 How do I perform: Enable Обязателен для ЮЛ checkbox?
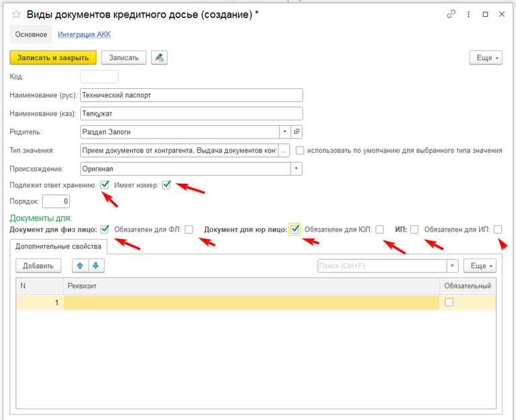pos(380,230)
